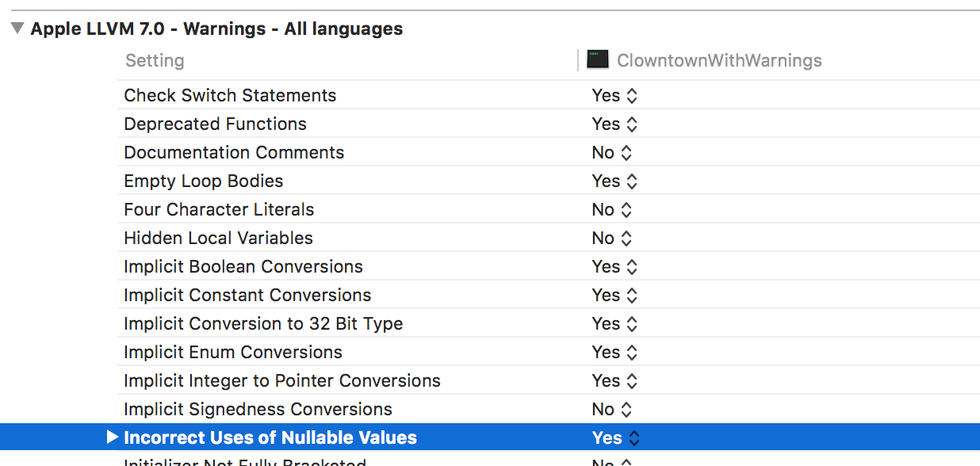Open the Documentation Comments No popup
This screenshot has height=466, width=980.
point(611,153)
